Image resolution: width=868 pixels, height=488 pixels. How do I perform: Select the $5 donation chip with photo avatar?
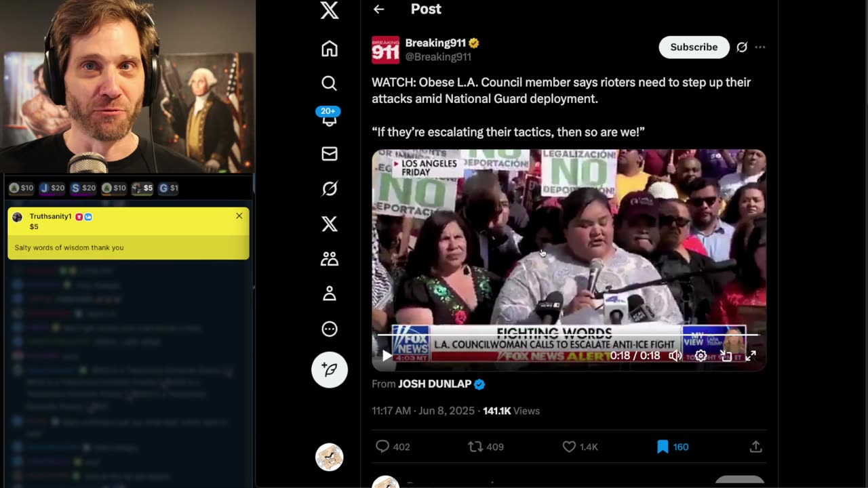click(142, 188)
